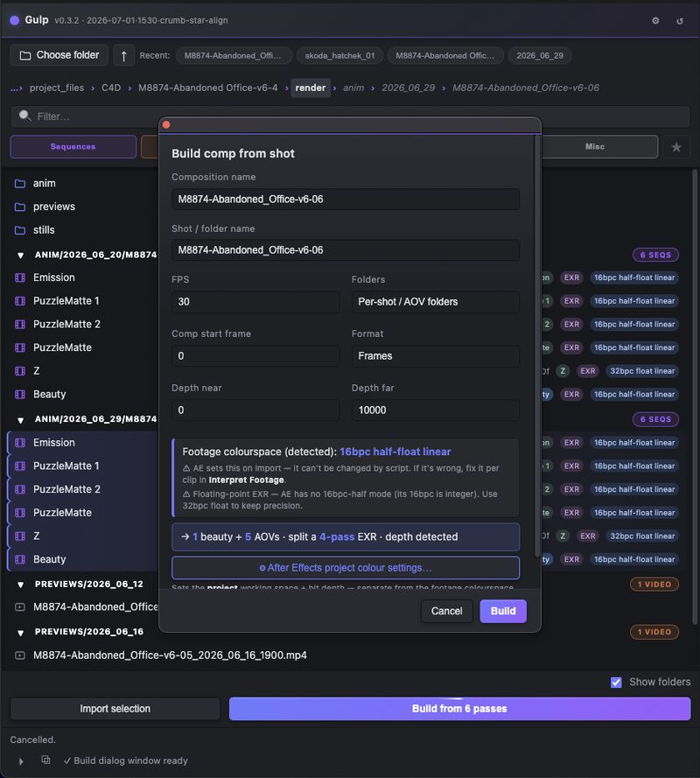Click the Filter search field
This screenshot has height=778, width=700.
[350, 116]
